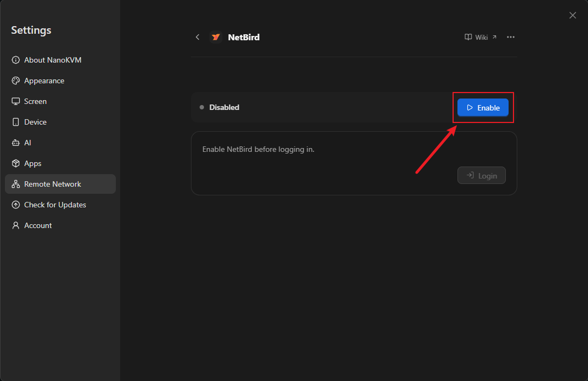Click the box icon beside Apps
Screen dimensions: 588x381
[16, 163]
